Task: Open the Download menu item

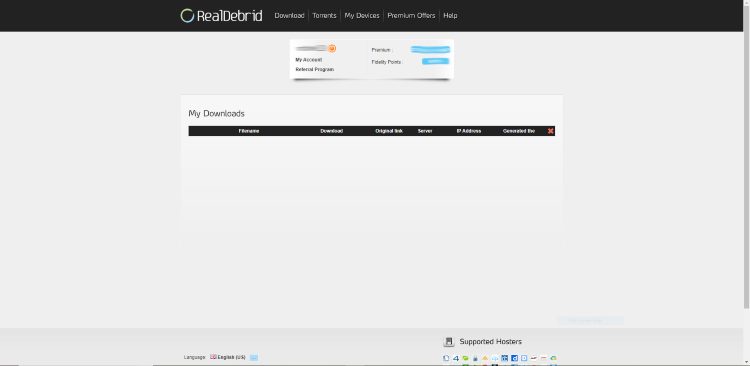Action: (289, 16)
